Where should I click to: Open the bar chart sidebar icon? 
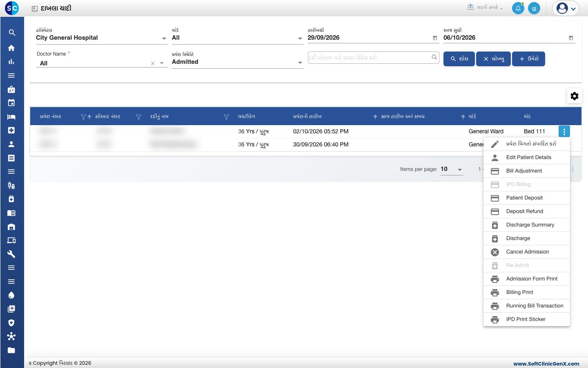point(11,62)
